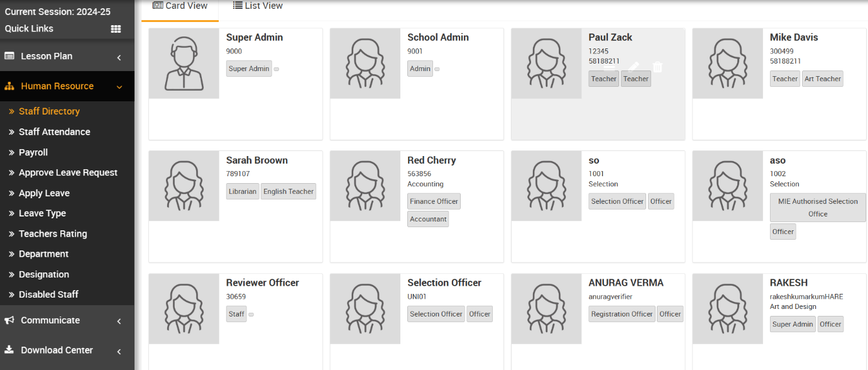The height and width of the screenshot is (370, 868).
Task: Click the edit pencil on Paul Zack's card
Action: 634,67
